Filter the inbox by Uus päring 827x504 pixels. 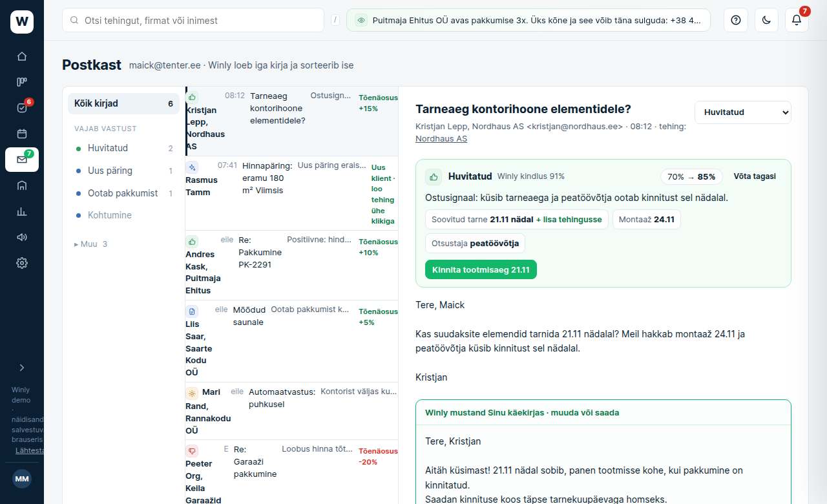[124, 171]
